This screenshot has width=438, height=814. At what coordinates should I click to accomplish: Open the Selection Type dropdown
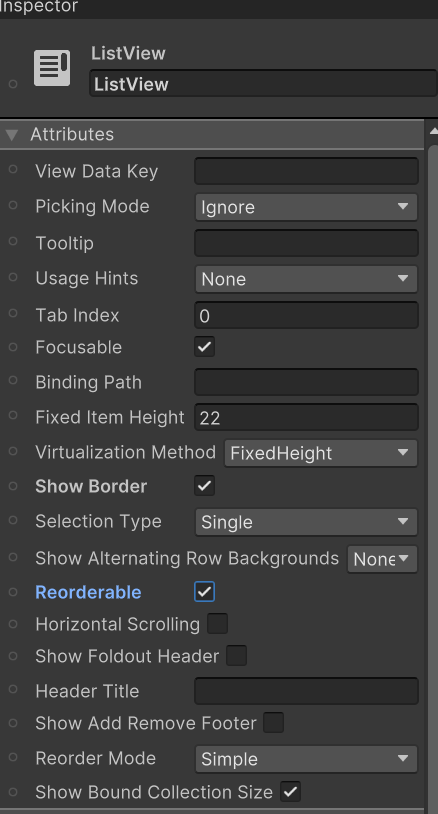[306, 522]
